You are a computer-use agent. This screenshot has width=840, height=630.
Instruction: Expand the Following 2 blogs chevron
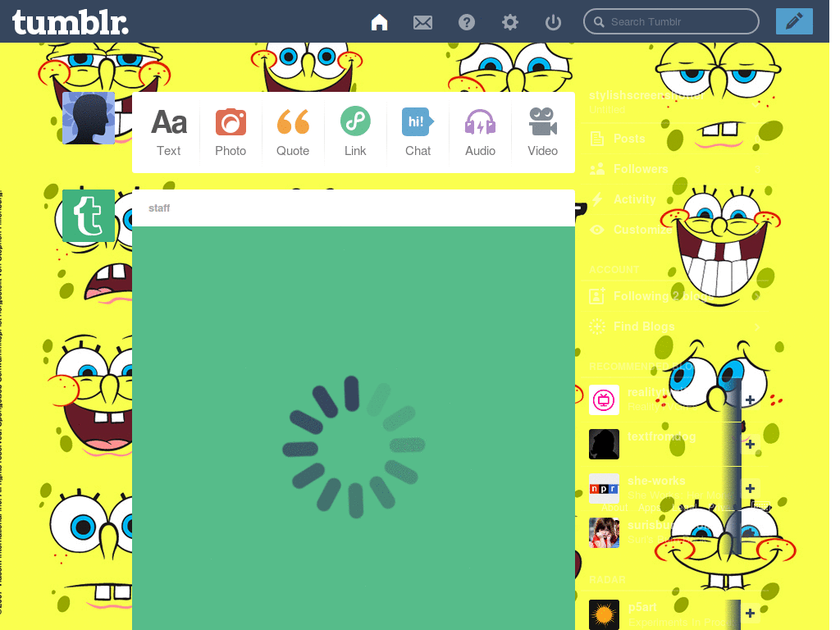(756, 296)
